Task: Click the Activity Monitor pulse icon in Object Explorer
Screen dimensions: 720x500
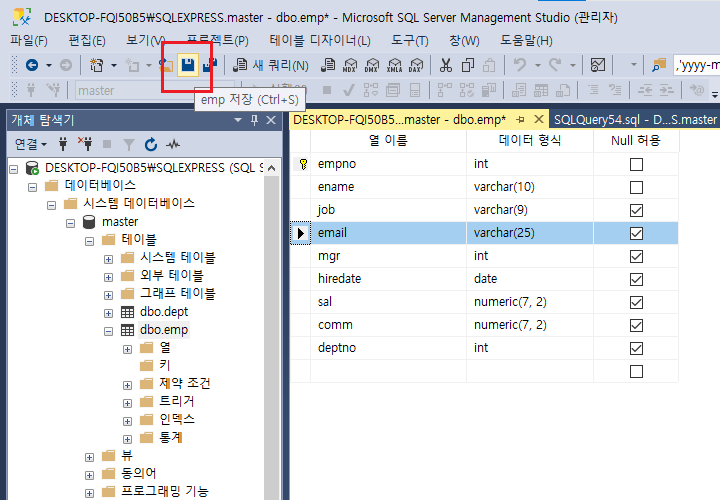Action: [x=173, y=145]
